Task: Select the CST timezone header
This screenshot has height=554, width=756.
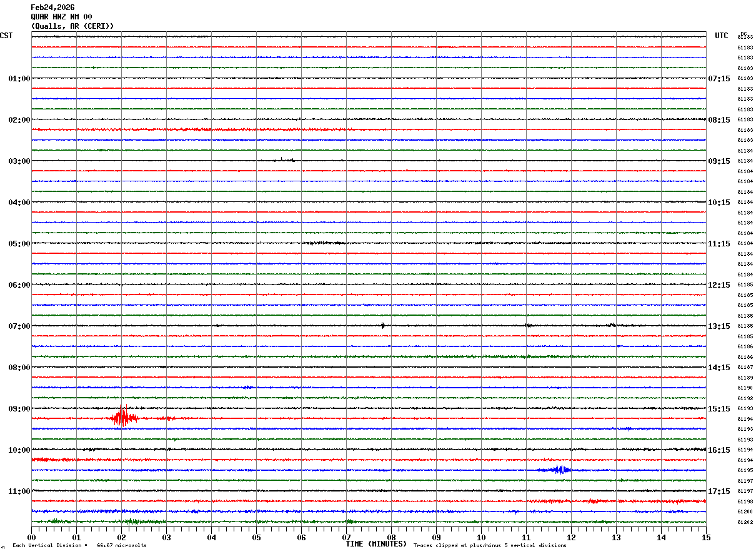Action: (6, 36)
